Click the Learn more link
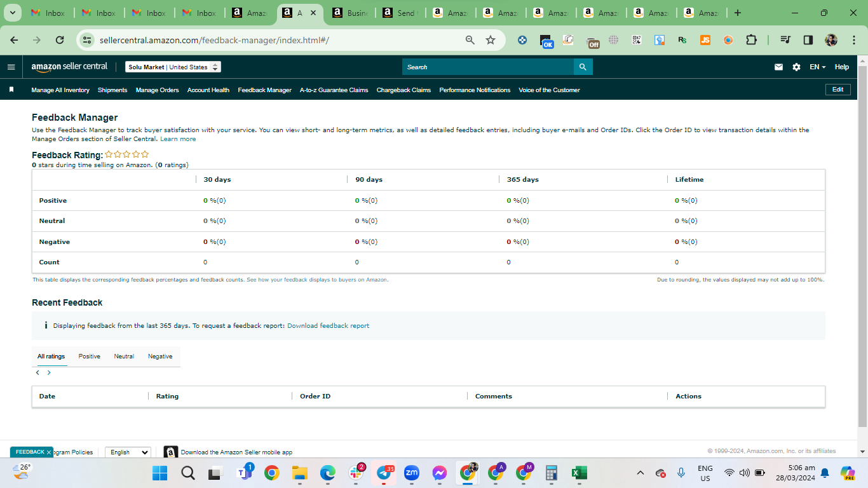Viewport: 868px width, 488px height. (x=178, y=139)
